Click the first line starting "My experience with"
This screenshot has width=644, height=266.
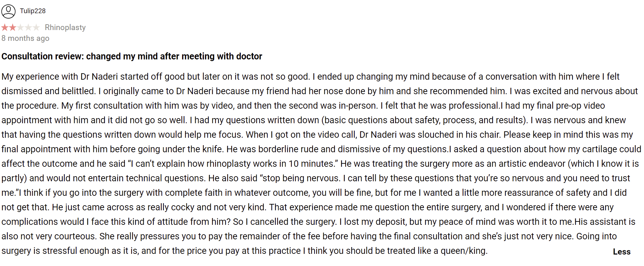click(310, 77)
